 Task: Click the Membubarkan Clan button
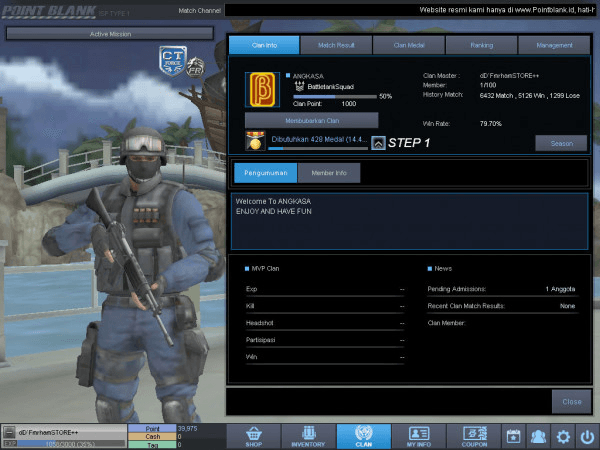click(311, 121)
